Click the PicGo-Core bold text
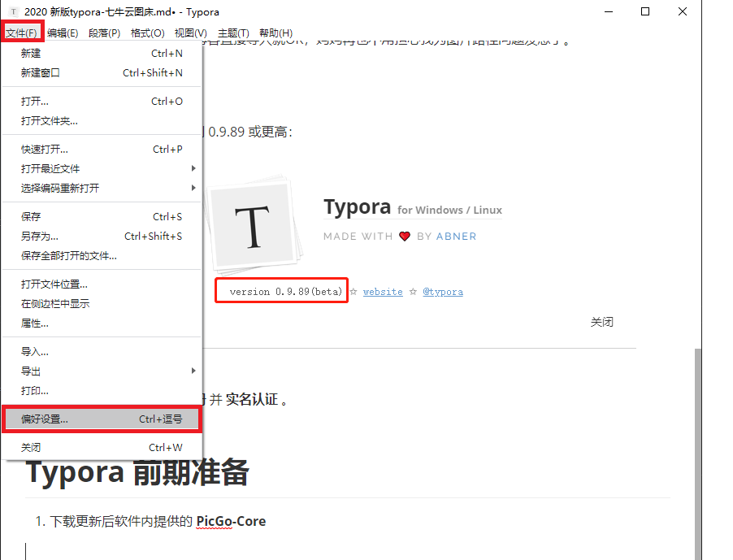 click(x=231, y=521)
